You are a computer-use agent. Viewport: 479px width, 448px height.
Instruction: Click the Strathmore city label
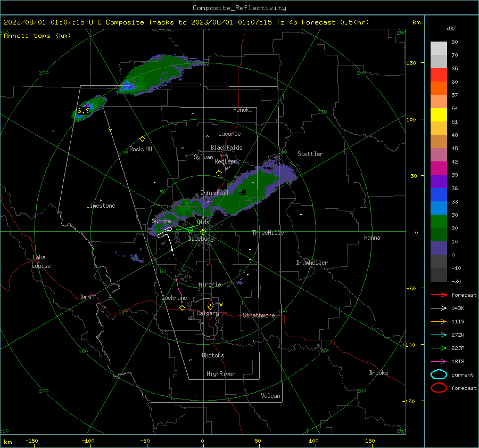point(259,315)
